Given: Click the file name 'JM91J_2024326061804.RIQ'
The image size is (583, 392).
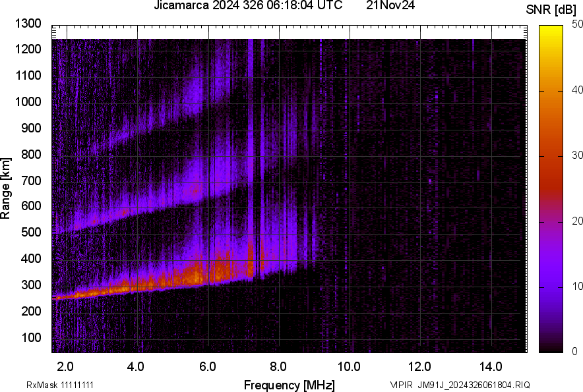Looking at the screenshot, I should 474,385.
